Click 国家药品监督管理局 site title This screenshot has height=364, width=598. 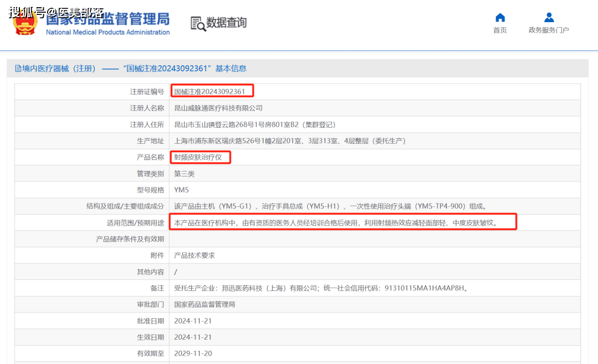[x=108, y=20]
